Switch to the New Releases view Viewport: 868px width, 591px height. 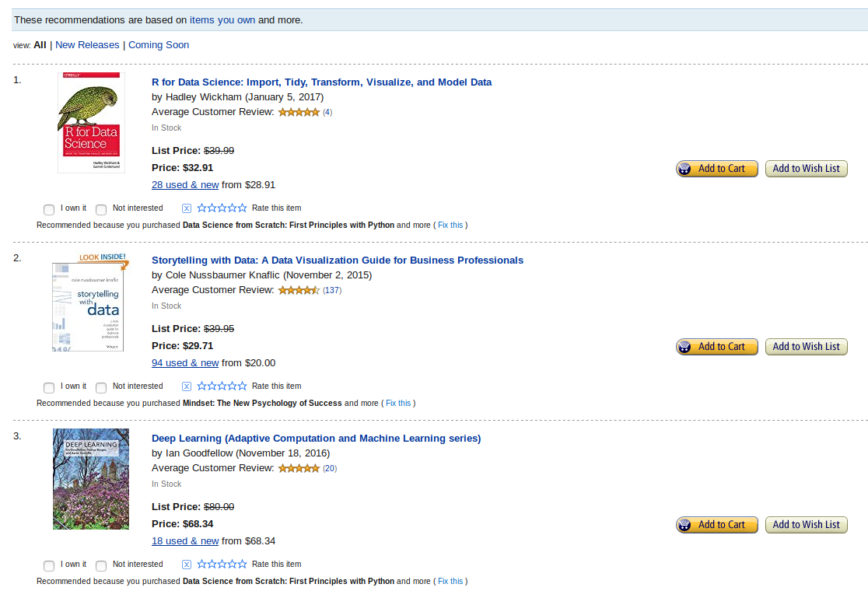tap(87, 44)
